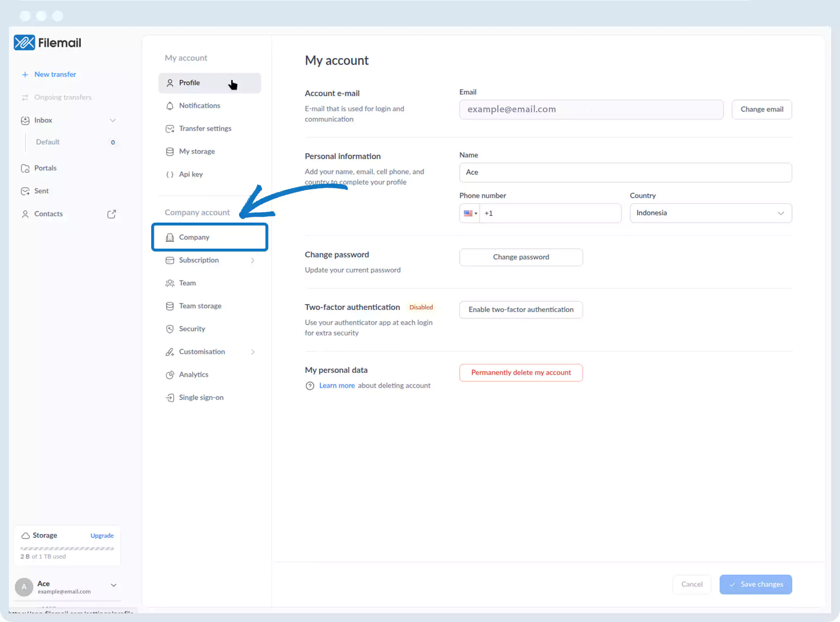Collapse the Inbox folder chevron

click(x=113, y=121)
